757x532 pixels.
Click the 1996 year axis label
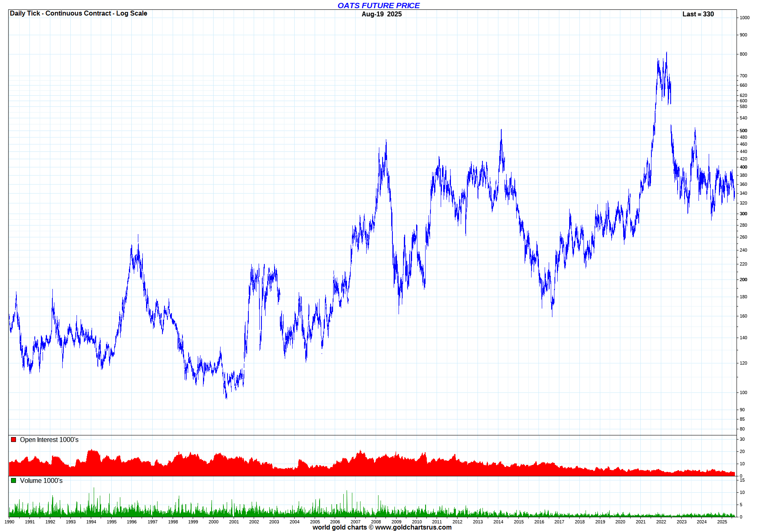point(132,522)
